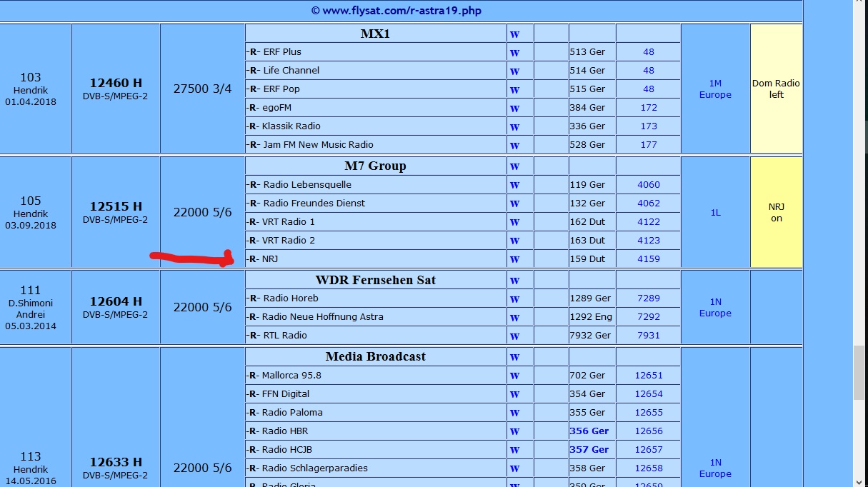The width and height of the screenshot is (868, 487).
Task: Open the W link in RTL Radio row
Action: 514,336
